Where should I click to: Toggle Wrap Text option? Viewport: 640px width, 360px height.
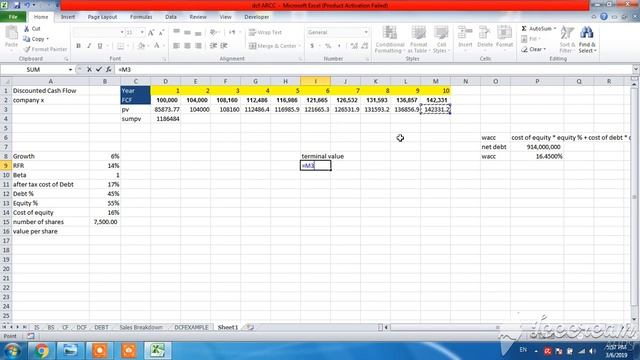click(x=265, y=32)
